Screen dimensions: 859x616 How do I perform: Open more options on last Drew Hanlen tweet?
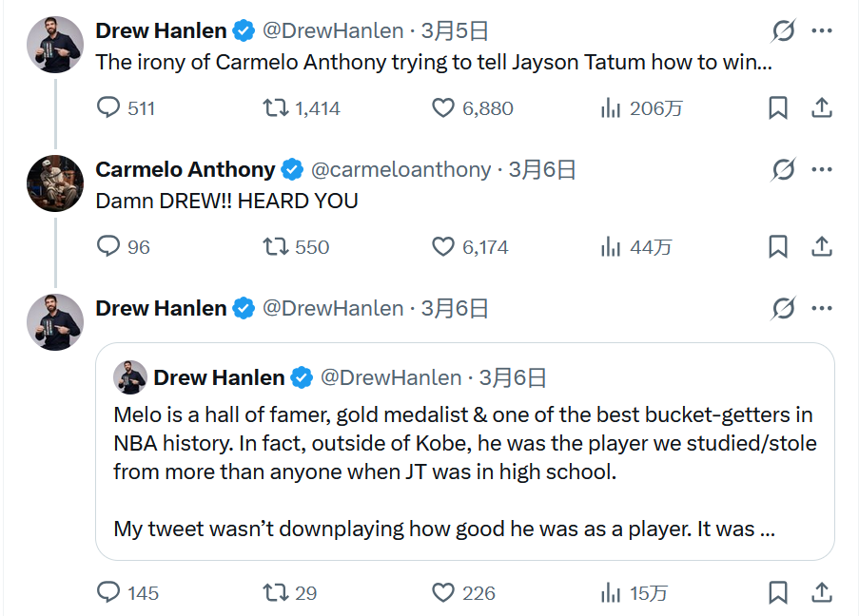(822, 309)
